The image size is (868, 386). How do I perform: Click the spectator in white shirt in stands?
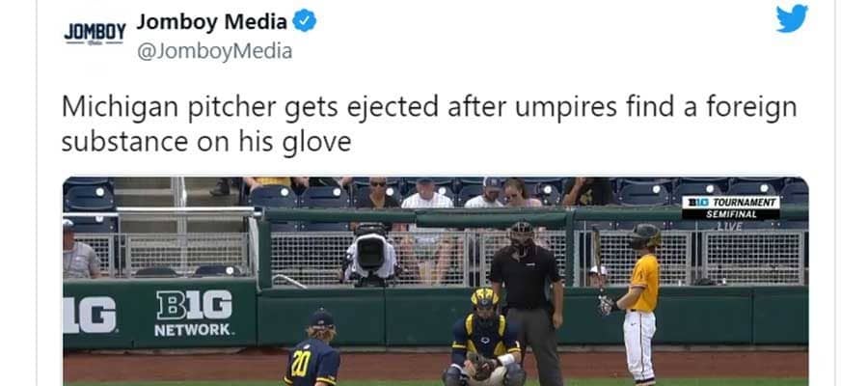pyautogui.click(x=427, y=195)
